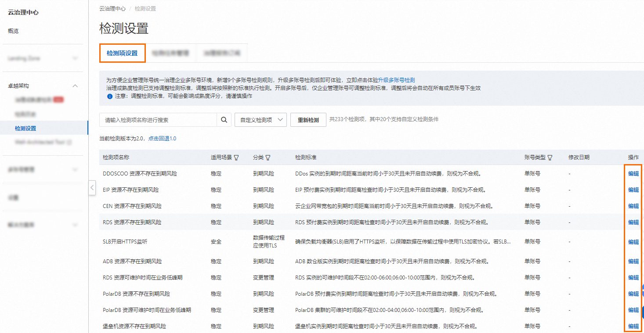
Task: Edit the DDOSCOO 资源不存在到期风险 row
Action: coord(633,174)
